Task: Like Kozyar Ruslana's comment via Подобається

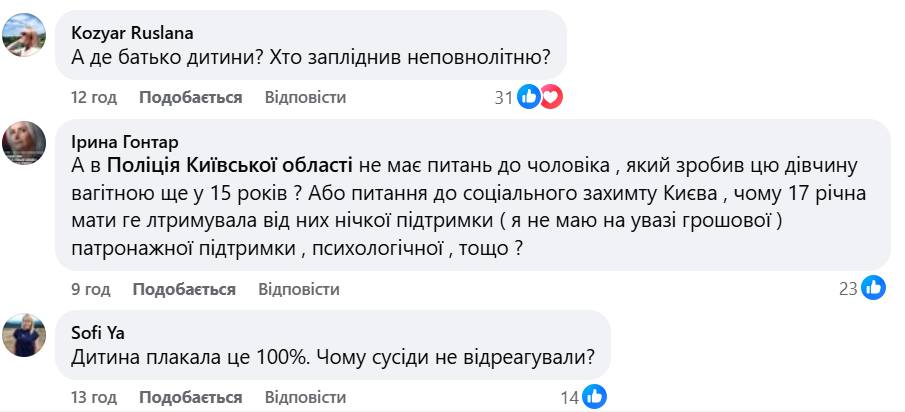Action: (x=190, y=97)
